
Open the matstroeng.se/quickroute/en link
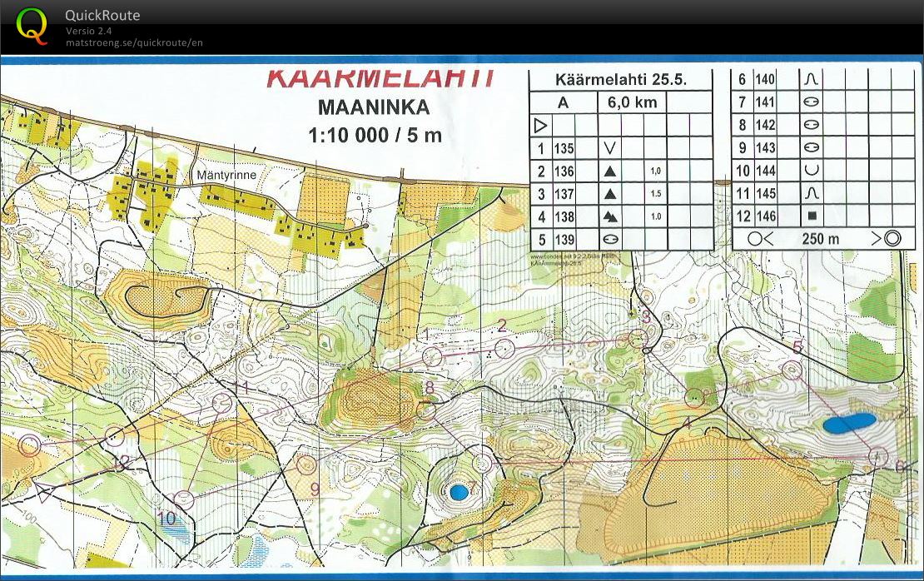(134, 42)
